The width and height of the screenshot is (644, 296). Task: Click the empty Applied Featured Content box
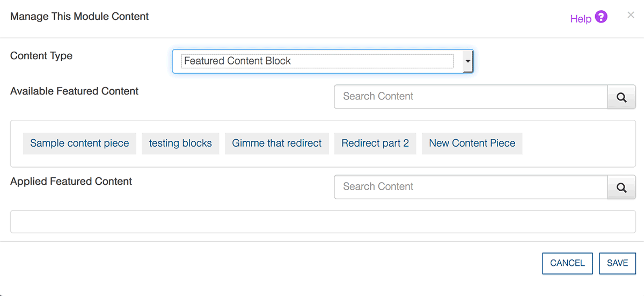tap(323, 222)
